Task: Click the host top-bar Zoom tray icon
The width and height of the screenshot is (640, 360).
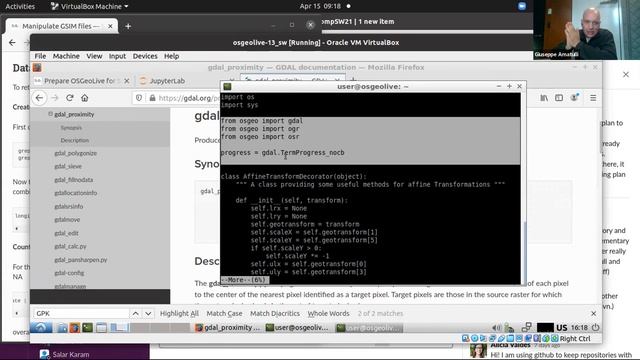Action: pyautogui.click(x=522, y=6)
